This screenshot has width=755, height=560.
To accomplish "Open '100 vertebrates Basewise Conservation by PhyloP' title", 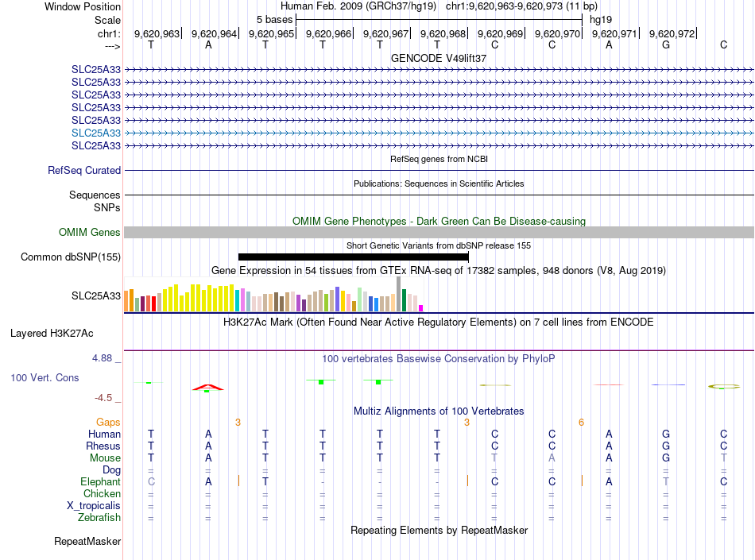I will click(x=439, y=358).
